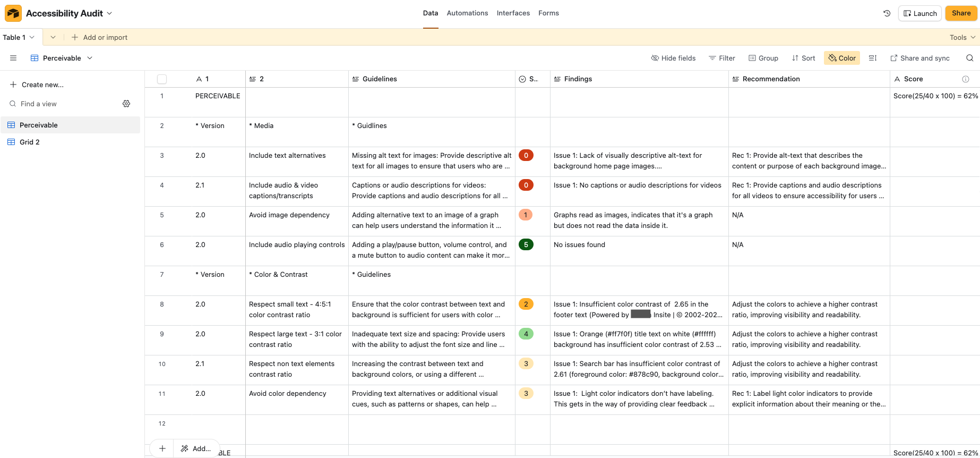This screenshot has width=980, height=458.
Task: Click the 'Include text alternatives' cell
Action: (x=297, y=162)
